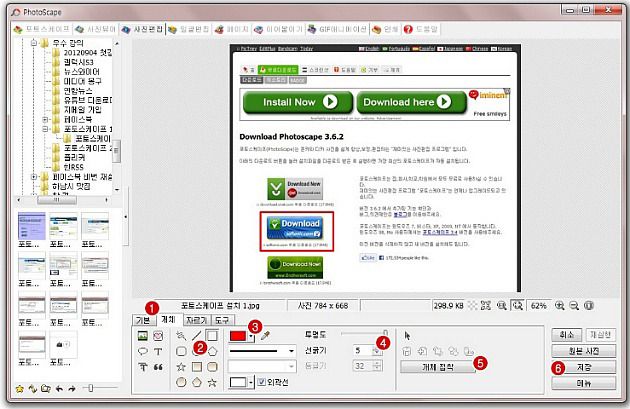Screen dimensions: 630x409
Task: Click the folder tree horizontal scrollbar
Action: click(64, 200)
